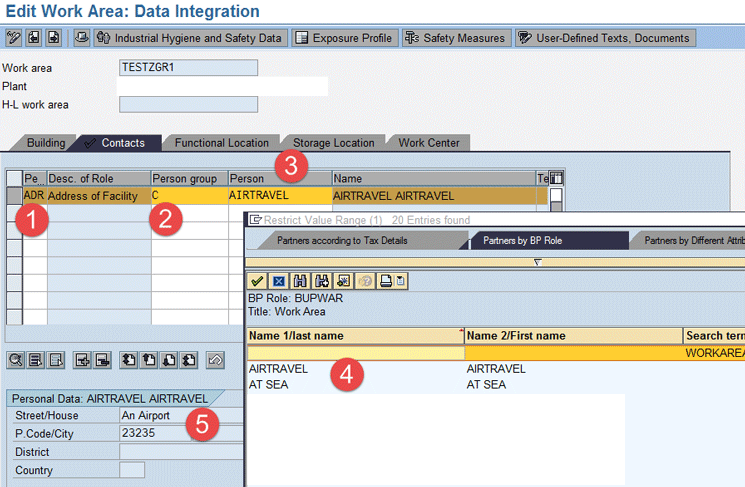The width and height of the screenshot is (745, 487).
Task: Open the Partners according to Tax Details tab
Action: (355, 240)
